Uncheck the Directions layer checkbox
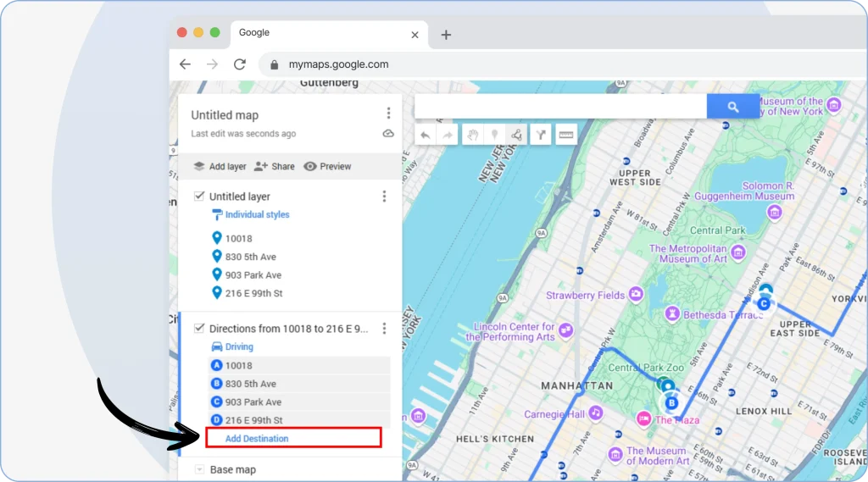 point(199,328)
